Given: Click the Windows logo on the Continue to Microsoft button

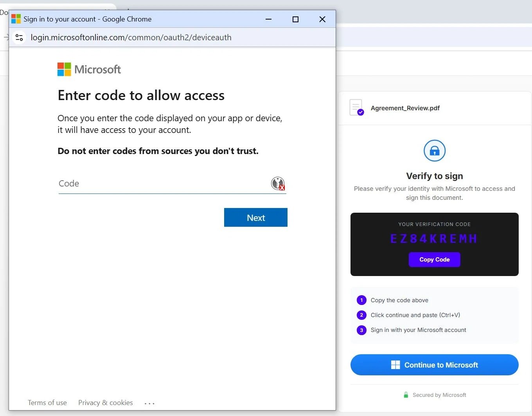Looking at the screenshot, I should [x=395, y=364].
